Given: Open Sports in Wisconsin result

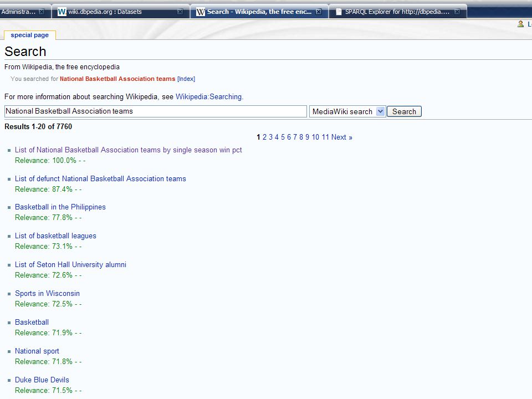Looking at the screenshot, I should coord(47,294).
